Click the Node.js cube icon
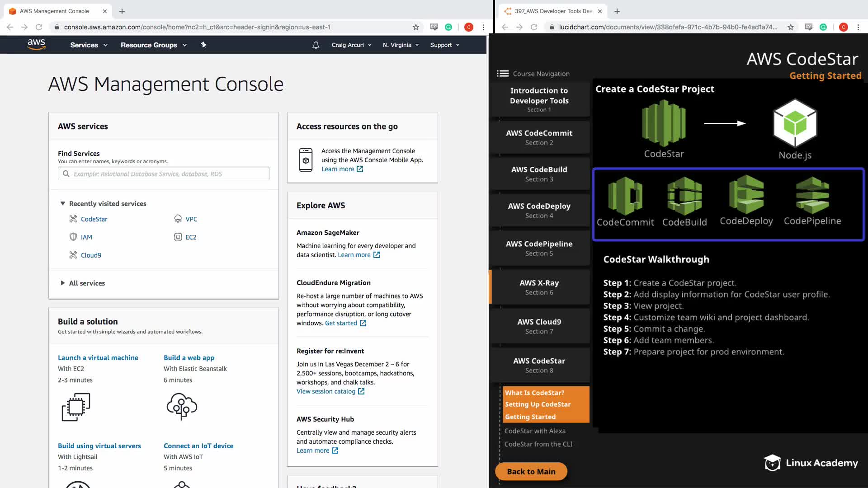The image size is (868, 488). (795, 123)
